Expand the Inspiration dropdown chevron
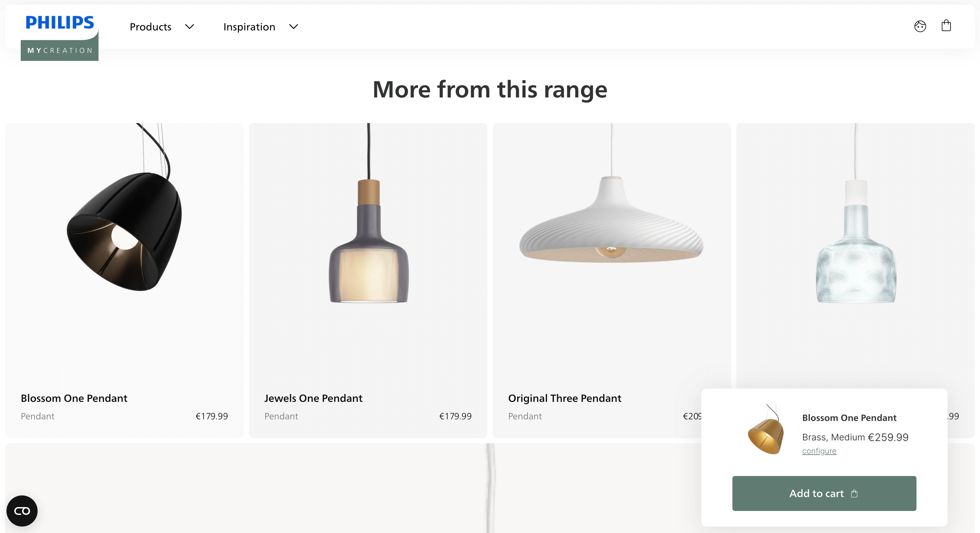This screenshot has height=533, width=980. tap(293, 27)
